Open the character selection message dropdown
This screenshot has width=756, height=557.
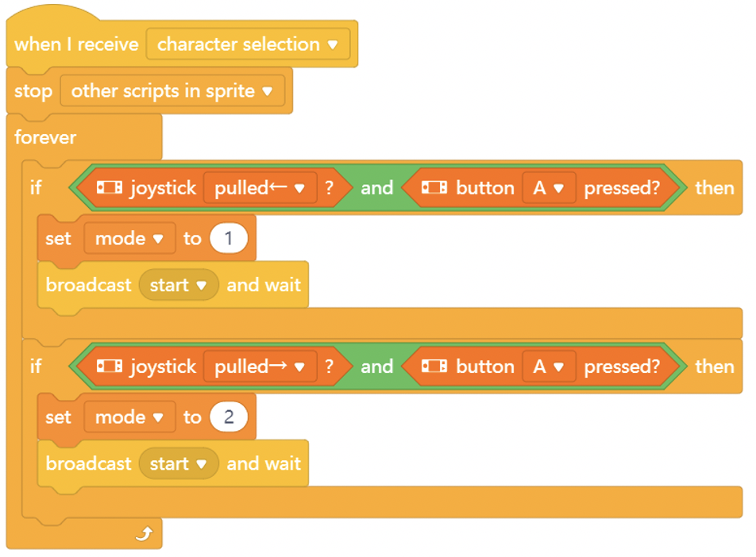[x=248, y=44]
